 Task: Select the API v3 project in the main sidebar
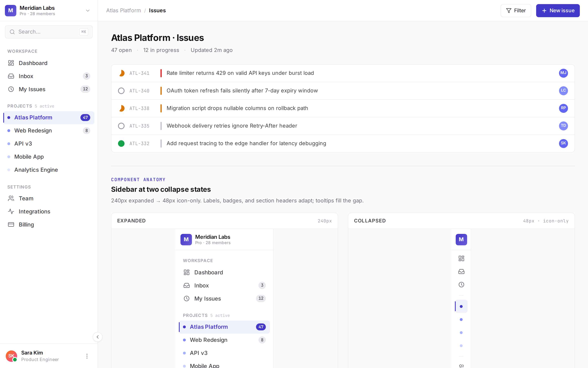point(49,144)
